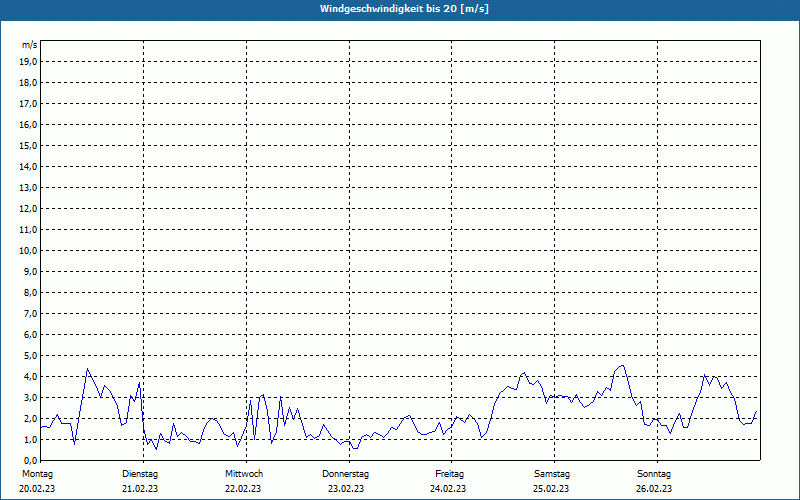
Task: Click the 1,0 axis value
Action: click(x=30, y=439)
